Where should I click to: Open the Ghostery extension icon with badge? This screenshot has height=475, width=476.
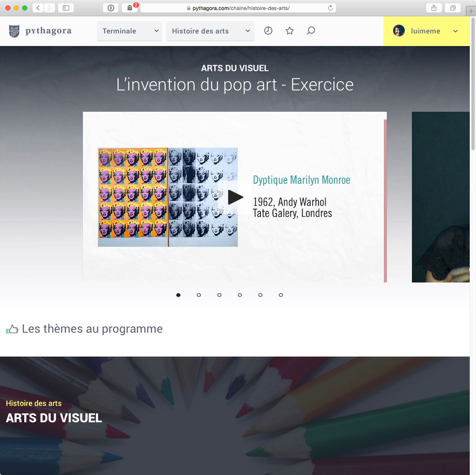130,8
